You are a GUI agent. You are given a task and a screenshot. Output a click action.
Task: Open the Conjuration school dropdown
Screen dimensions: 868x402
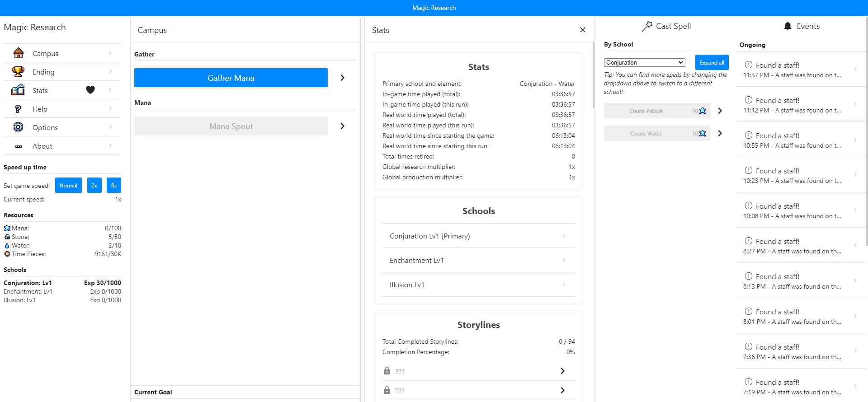click(644, 62)
